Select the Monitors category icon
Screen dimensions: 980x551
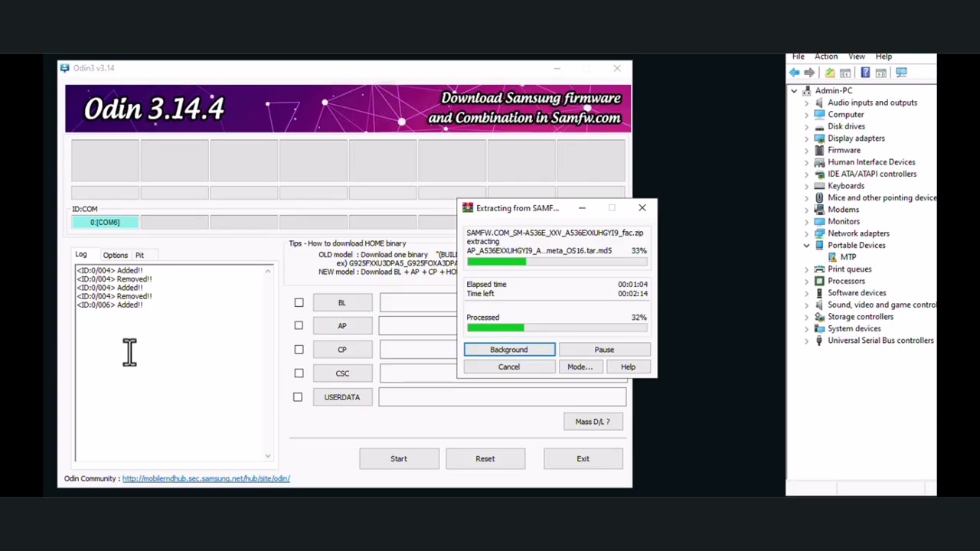click(x=819, y=221)
